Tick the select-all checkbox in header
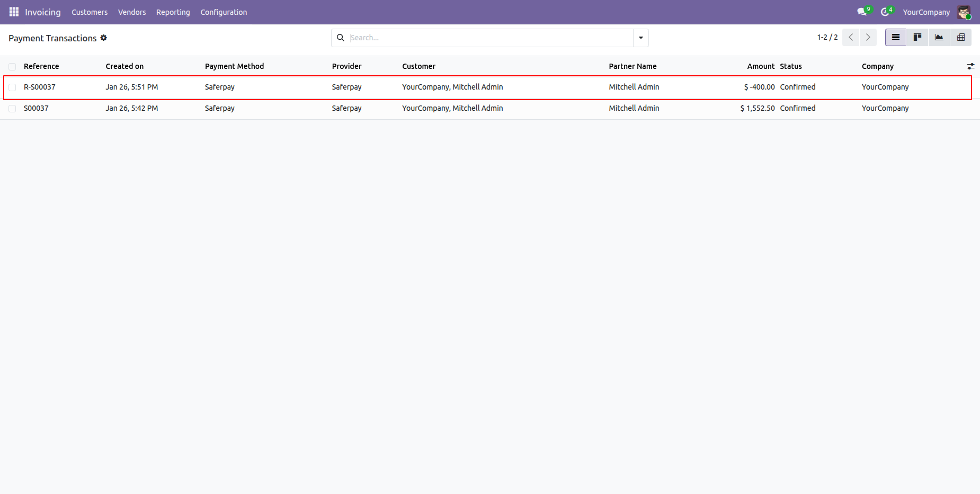980x494 pixels. 12,66
